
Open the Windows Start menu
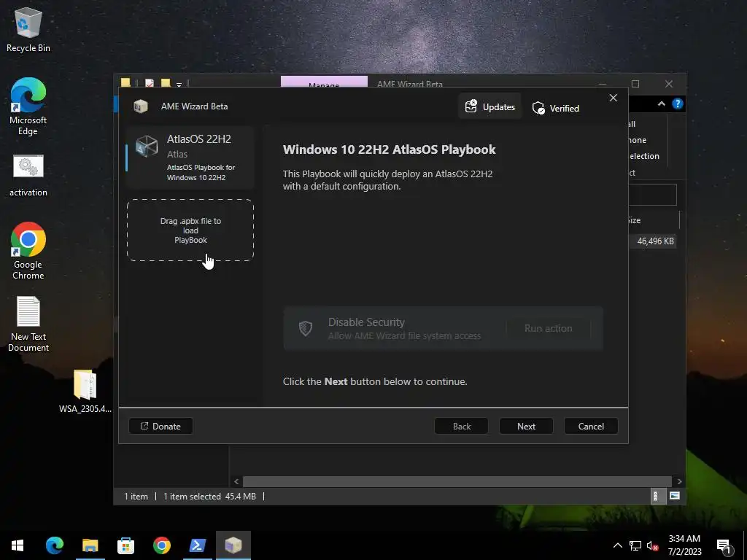(x=18, y=545)
